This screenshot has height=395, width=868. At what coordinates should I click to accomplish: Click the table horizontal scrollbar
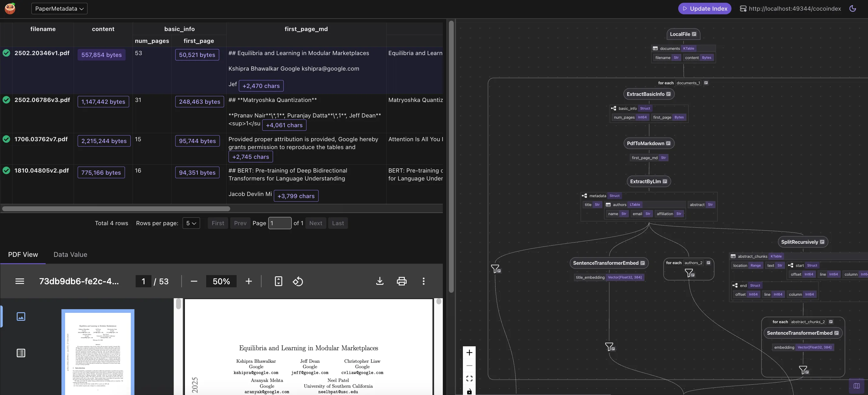116,209
